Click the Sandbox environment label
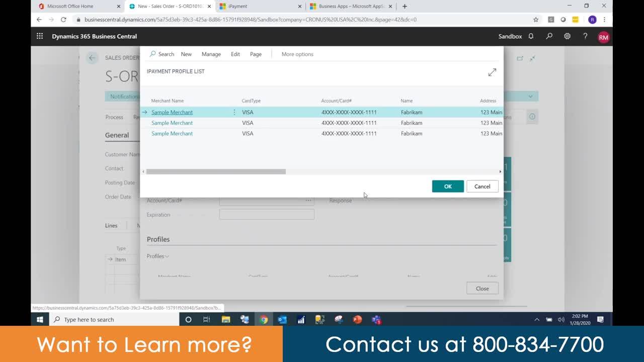Viewport: 644px width, 362px height. click(510, 36)
